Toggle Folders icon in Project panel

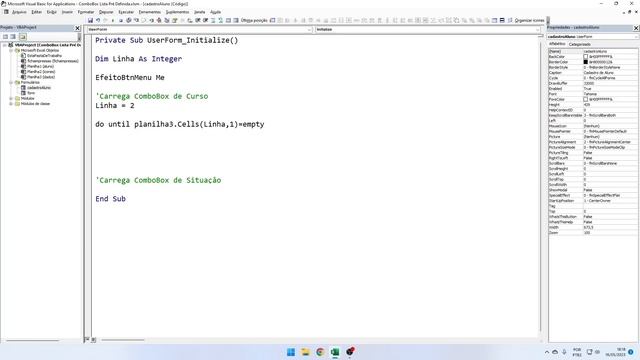pos(22,37)
